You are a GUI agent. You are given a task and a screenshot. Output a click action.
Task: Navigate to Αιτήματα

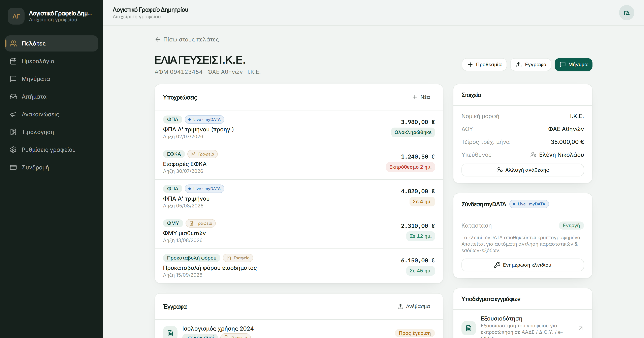tap(52, 97)
